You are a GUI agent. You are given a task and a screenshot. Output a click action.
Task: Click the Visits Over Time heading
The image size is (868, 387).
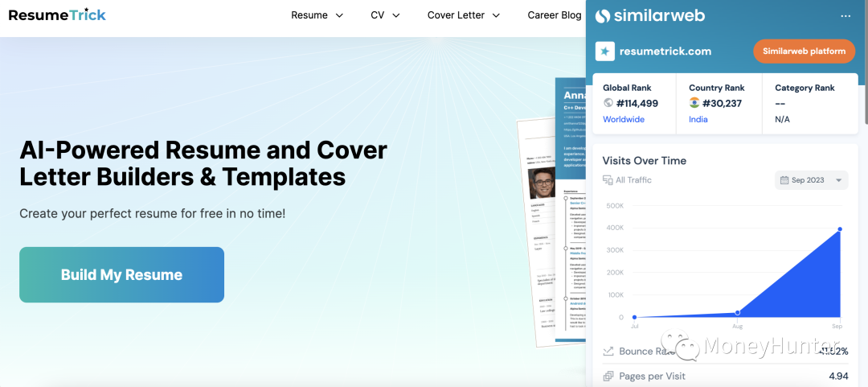click(645, 161)
